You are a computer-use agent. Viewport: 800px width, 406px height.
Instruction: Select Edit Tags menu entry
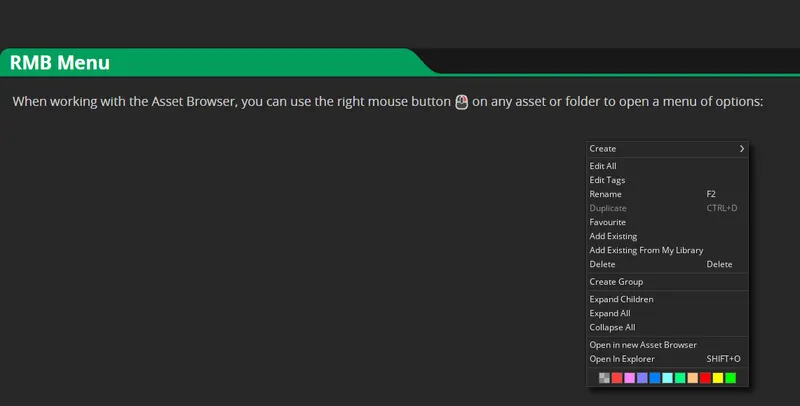point(607,180)
